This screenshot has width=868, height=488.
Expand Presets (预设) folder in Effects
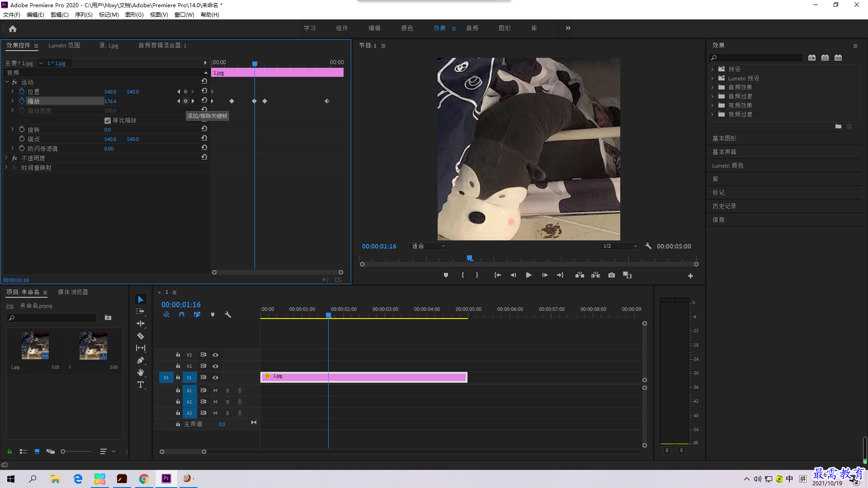click(x=712, y=69)
